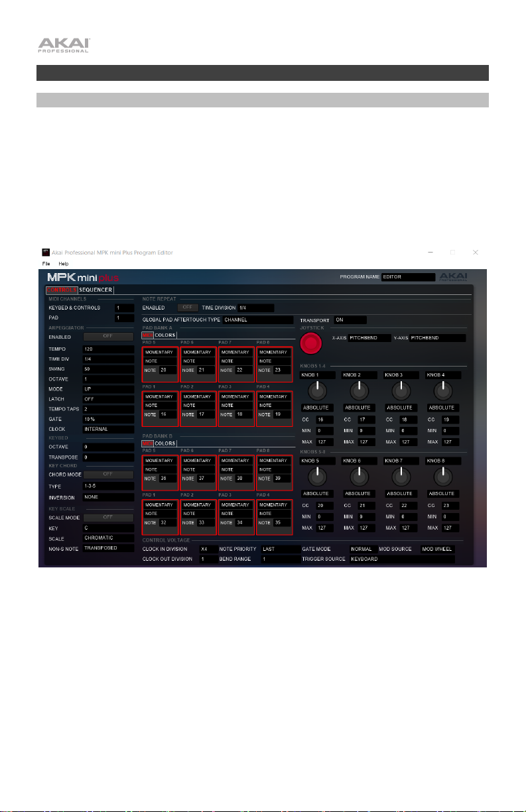The image size is (526, 812).
Task: Open the Mod Source MOD WHEEL dropdown
Action: [438, 550]
